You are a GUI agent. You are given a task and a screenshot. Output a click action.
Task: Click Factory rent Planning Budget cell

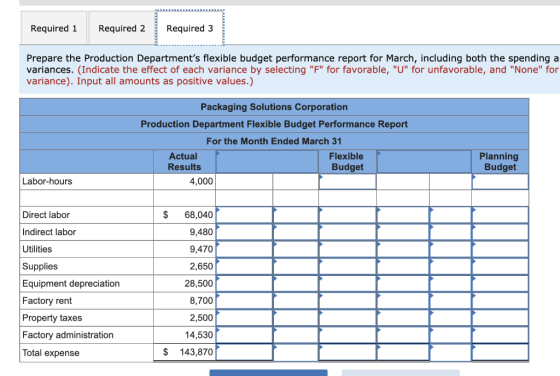(500, 301)
